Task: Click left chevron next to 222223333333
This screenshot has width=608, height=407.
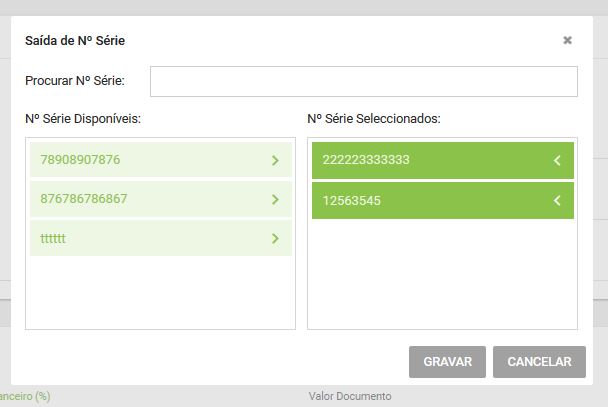Action: point(557,160)
